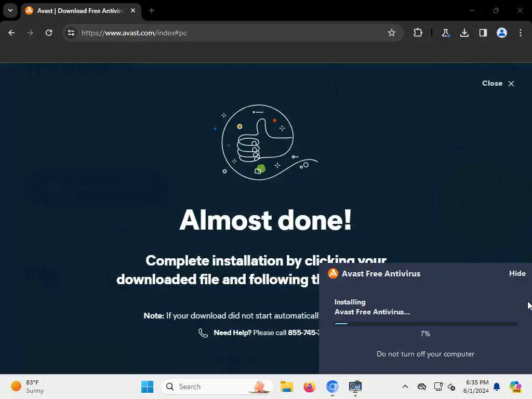View site information icon in address bar
The width and height of the screenshot is (532, 399).
click(x=71, y=33)
